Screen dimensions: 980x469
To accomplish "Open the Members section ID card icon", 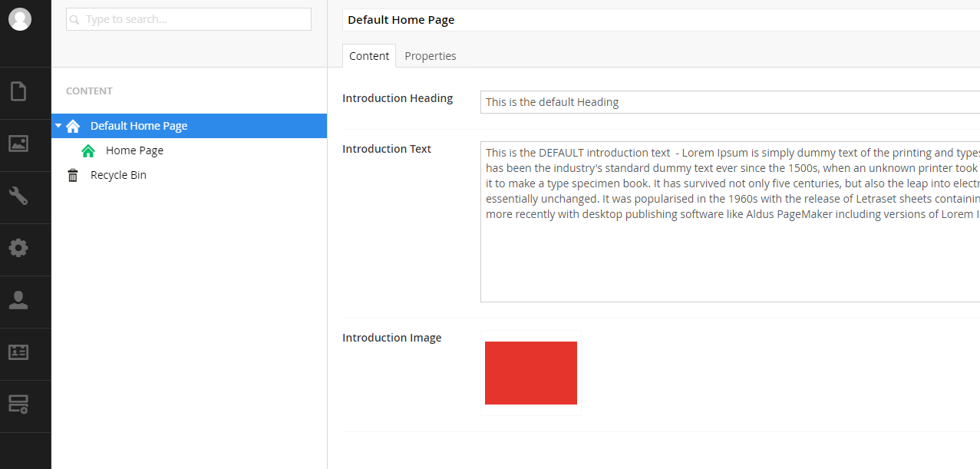I will pyautogui.click(x=18, y=352).
